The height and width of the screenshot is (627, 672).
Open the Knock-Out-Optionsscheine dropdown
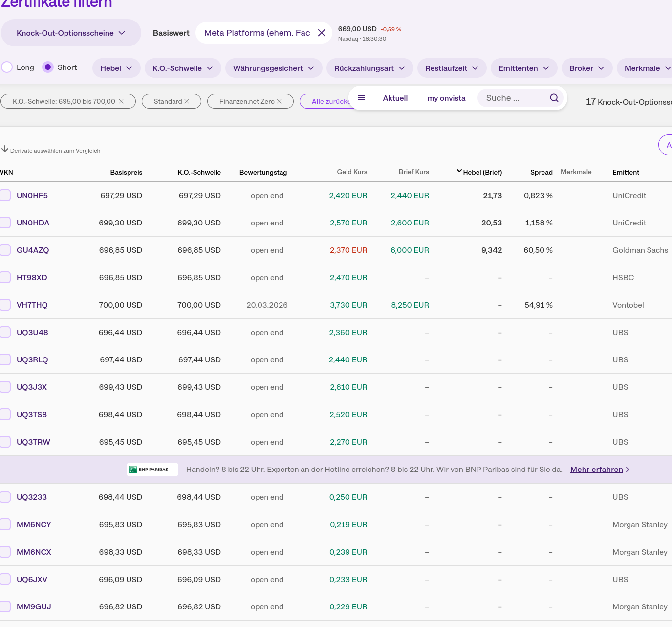71,33
